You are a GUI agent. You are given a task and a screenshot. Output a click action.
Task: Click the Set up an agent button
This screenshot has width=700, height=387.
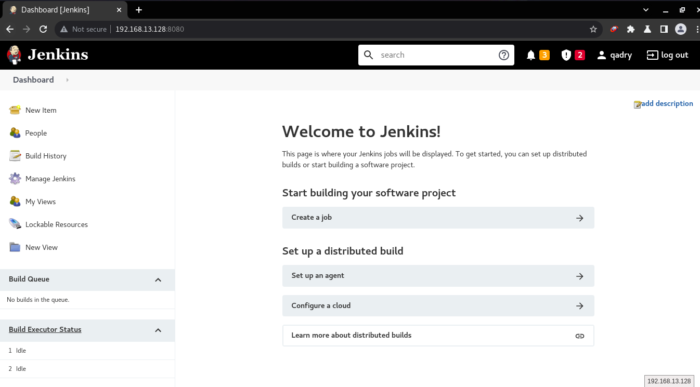coord(438,276)
